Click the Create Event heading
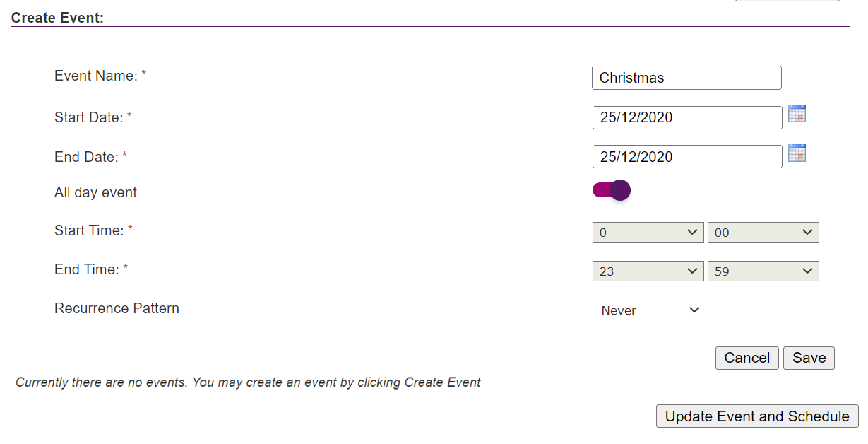Image resolution: width=868 pixels, height=444 pixels. 57,18
